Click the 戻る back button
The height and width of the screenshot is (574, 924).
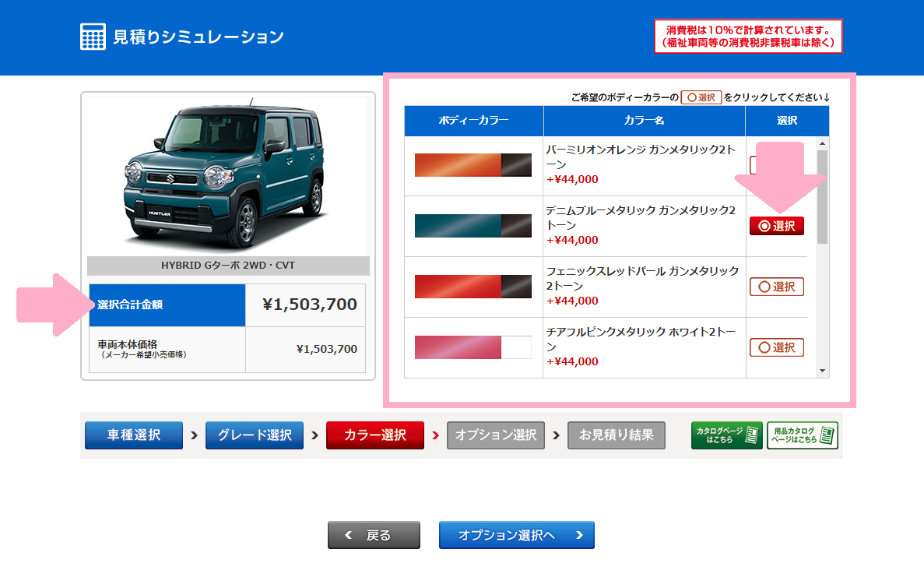[x=374, y=535]
